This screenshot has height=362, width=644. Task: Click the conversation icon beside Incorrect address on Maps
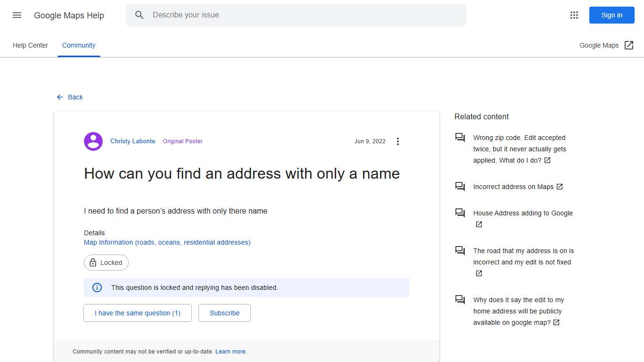click(x=460, y=186)
